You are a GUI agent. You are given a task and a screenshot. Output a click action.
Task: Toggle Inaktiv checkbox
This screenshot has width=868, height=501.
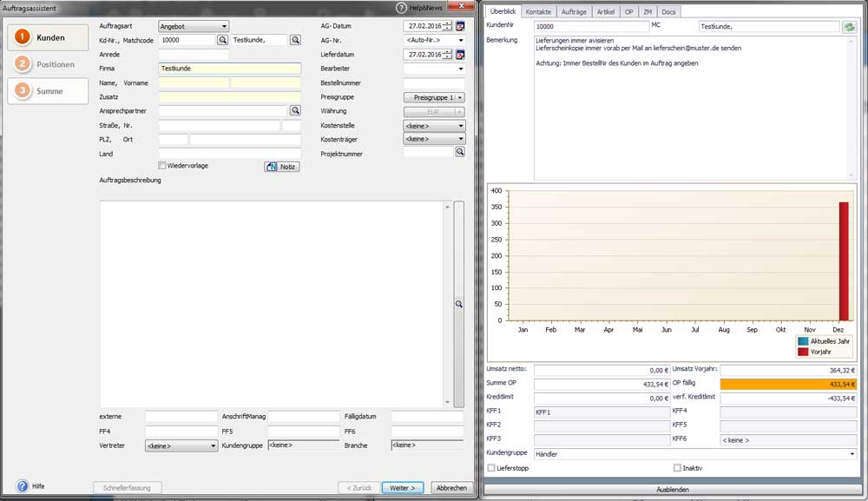(x=677, y=468)
